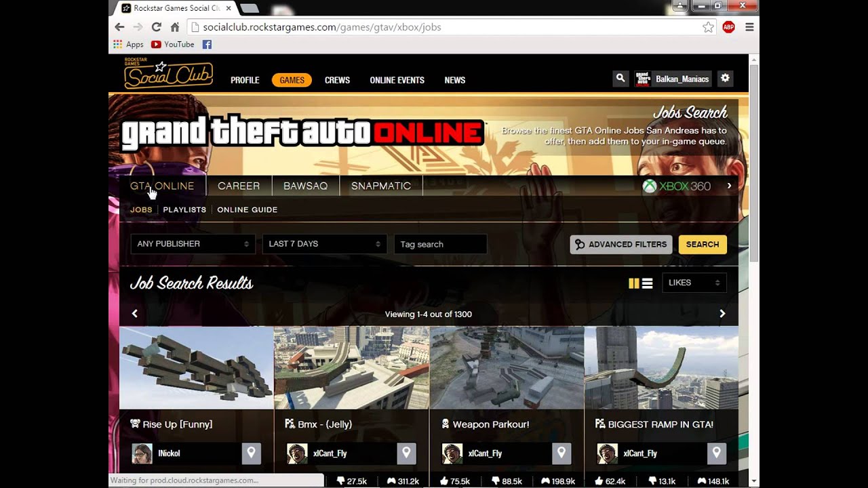Expand the ANY PUBLISHER dropdown
This screenshot has height=488, width=868.
(x=193, y=244)
